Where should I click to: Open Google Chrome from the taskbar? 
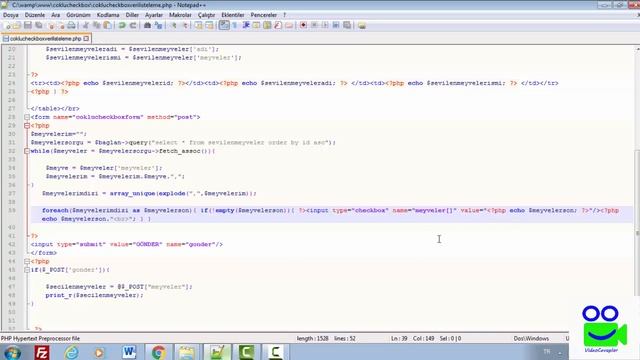[x=158, y=352]
